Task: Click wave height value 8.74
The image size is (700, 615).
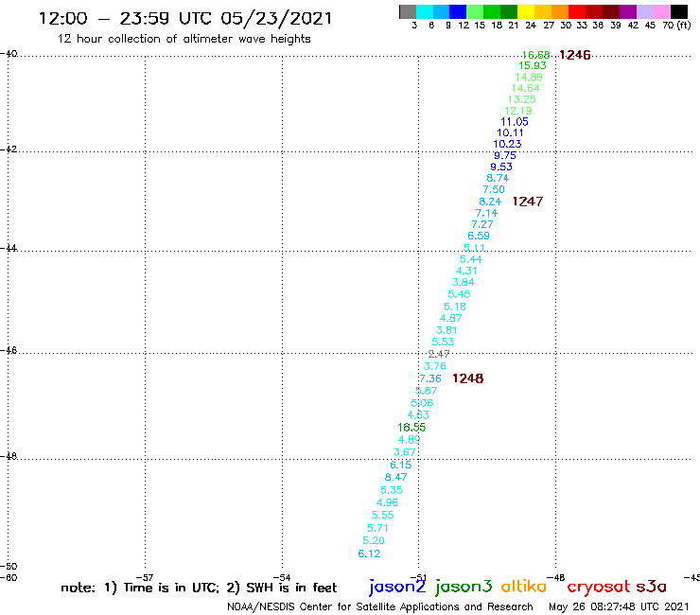Action: 498,178
